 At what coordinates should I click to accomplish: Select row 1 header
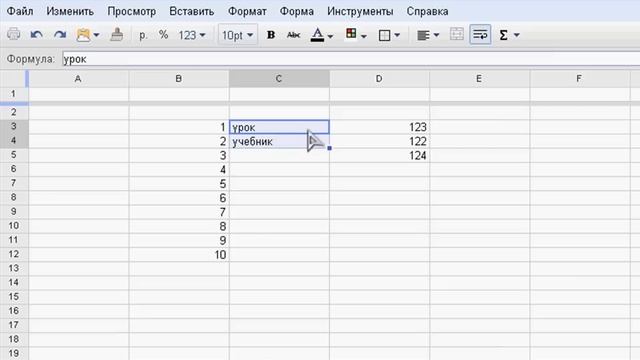[x=13, y=94]
